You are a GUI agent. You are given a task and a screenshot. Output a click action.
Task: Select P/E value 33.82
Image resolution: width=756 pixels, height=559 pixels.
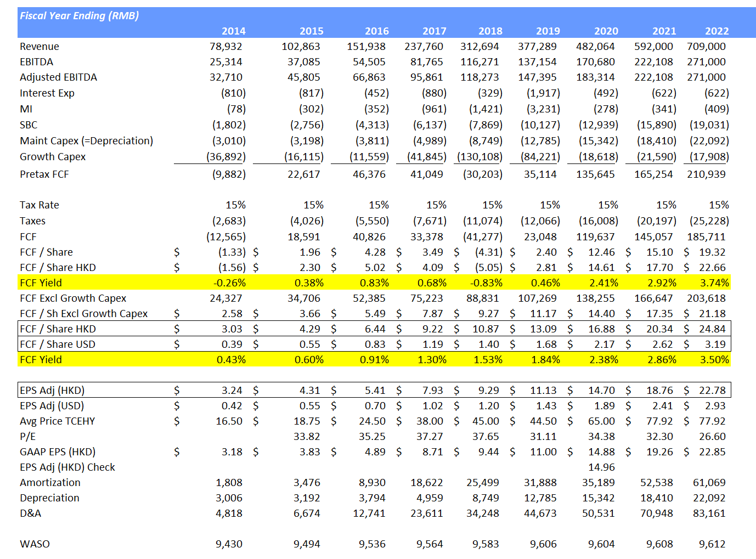click(307, 437)
